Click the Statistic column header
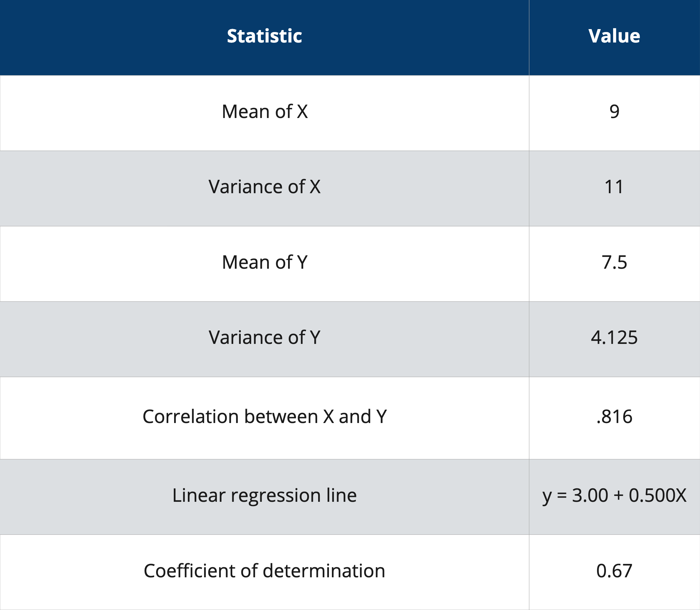The image size is (700, 610). point(264,36)
